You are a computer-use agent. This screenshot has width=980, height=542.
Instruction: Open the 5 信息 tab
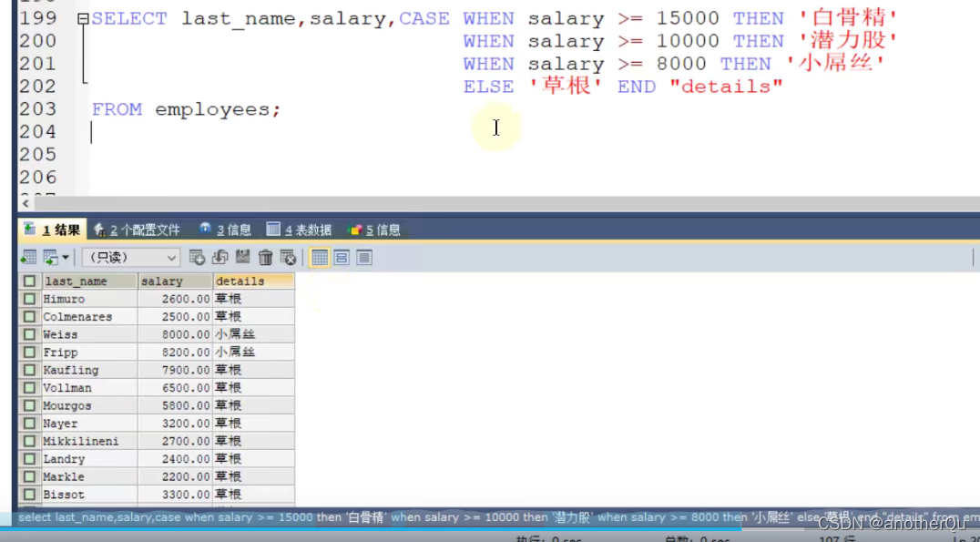tap(373, 230)
